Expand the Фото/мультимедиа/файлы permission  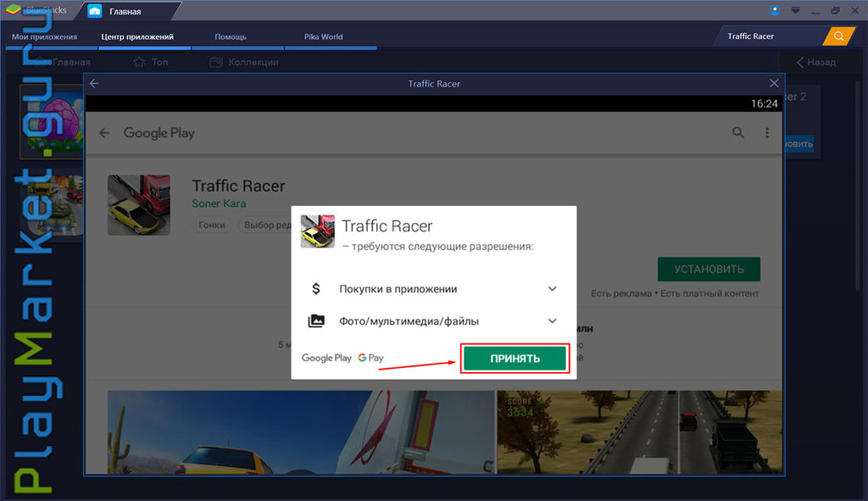552,321
